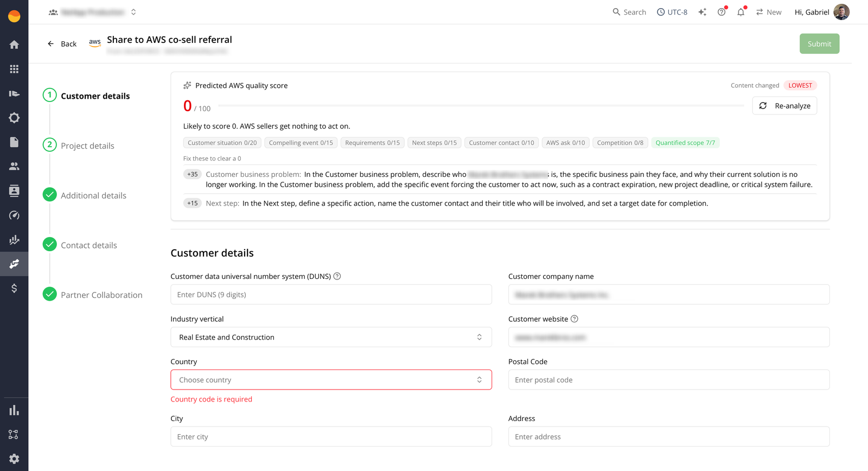Click the Quantified scope 7/7 tag
The width and height of the screenshot is (868, 471).
tap(685, 143)
